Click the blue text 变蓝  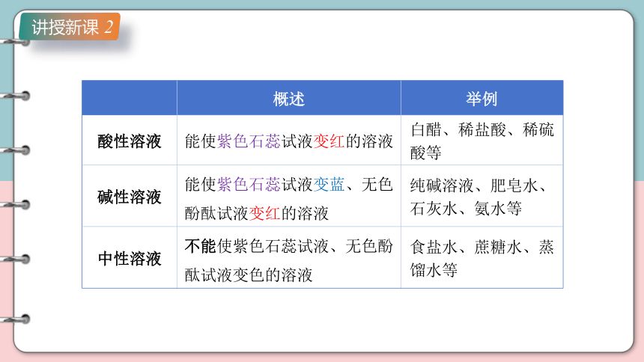329,184
